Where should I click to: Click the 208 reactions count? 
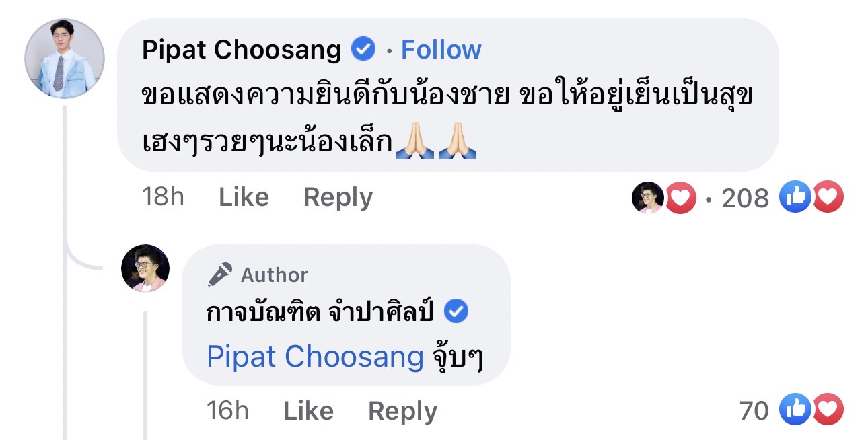(x=747, y=196)
